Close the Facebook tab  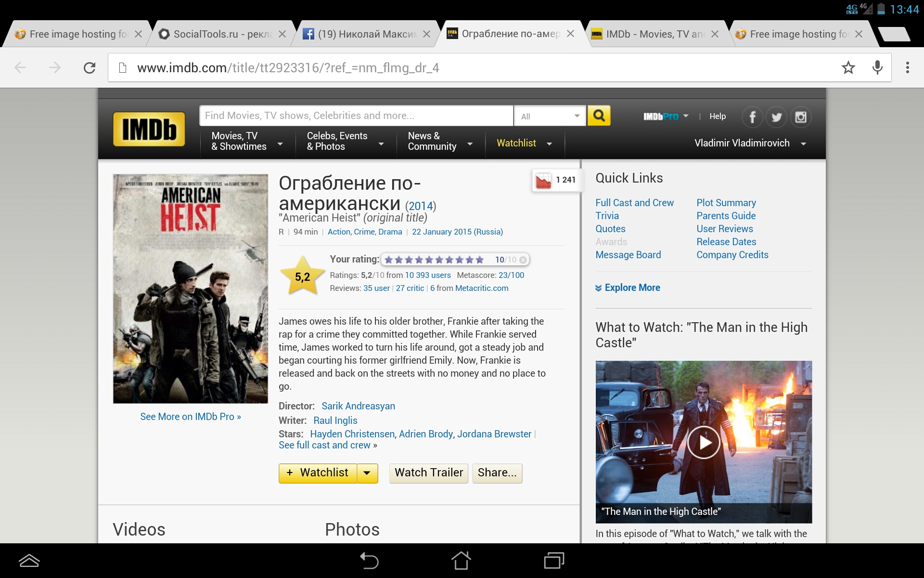(426, 34)
